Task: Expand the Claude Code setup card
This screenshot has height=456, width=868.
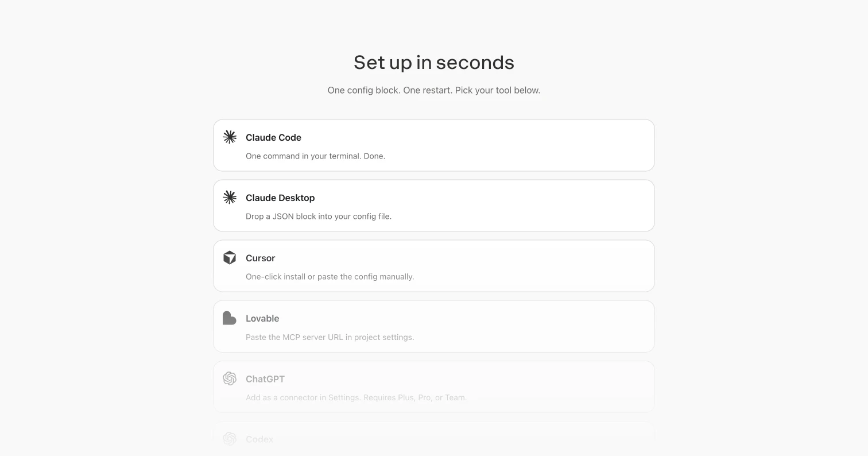Action: point(433,145)
